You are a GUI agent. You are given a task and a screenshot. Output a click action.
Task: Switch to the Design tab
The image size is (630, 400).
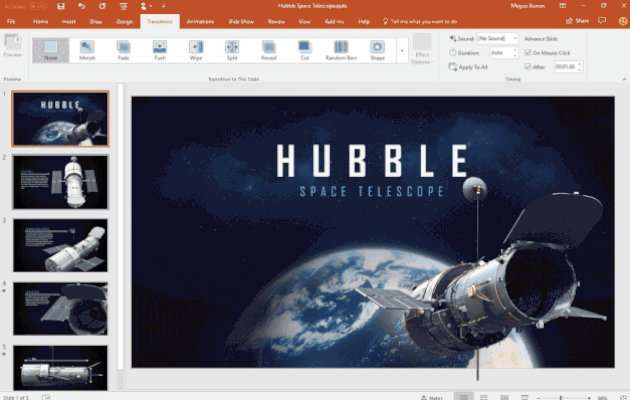(x=124, y=21)
